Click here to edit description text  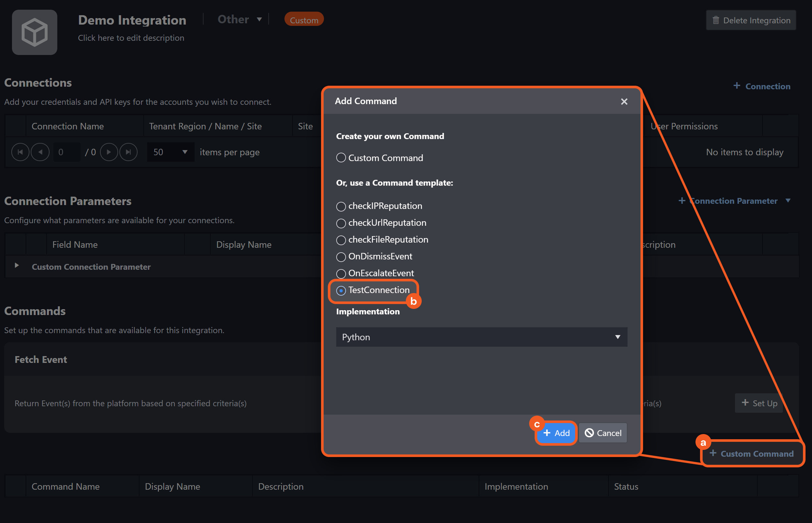(131, 38)
